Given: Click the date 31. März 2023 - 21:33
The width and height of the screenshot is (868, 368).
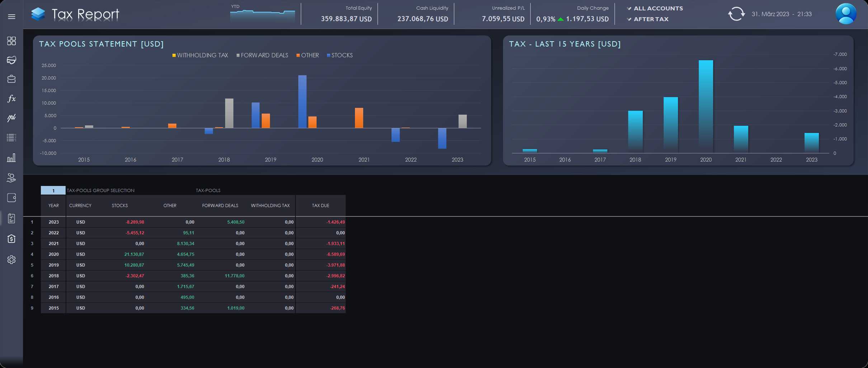Looking at the screenshot, I should (x=782, y=14).
